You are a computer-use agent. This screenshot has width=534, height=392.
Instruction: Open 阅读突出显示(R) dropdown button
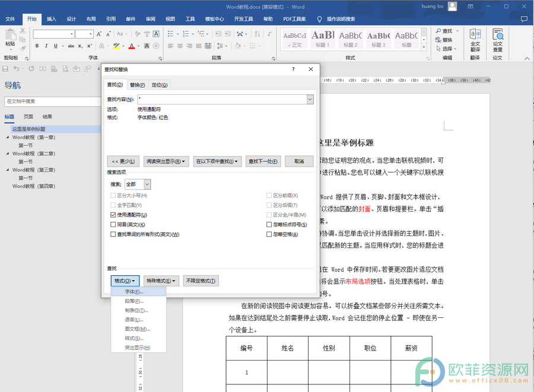[166, 161]
